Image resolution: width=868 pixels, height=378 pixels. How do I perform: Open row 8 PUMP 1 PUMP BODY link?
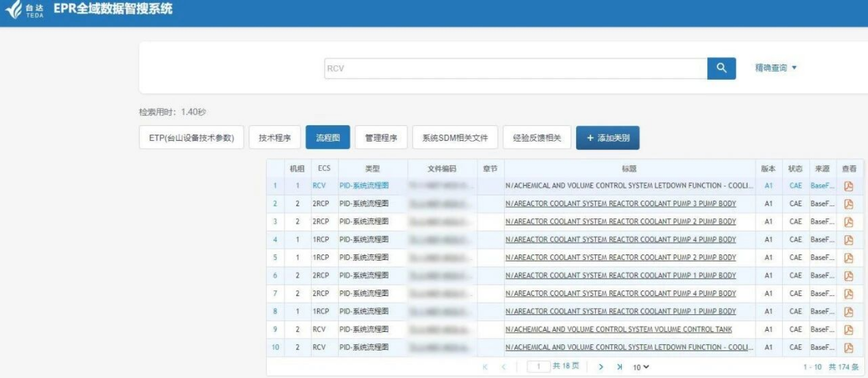coord(621,311)
